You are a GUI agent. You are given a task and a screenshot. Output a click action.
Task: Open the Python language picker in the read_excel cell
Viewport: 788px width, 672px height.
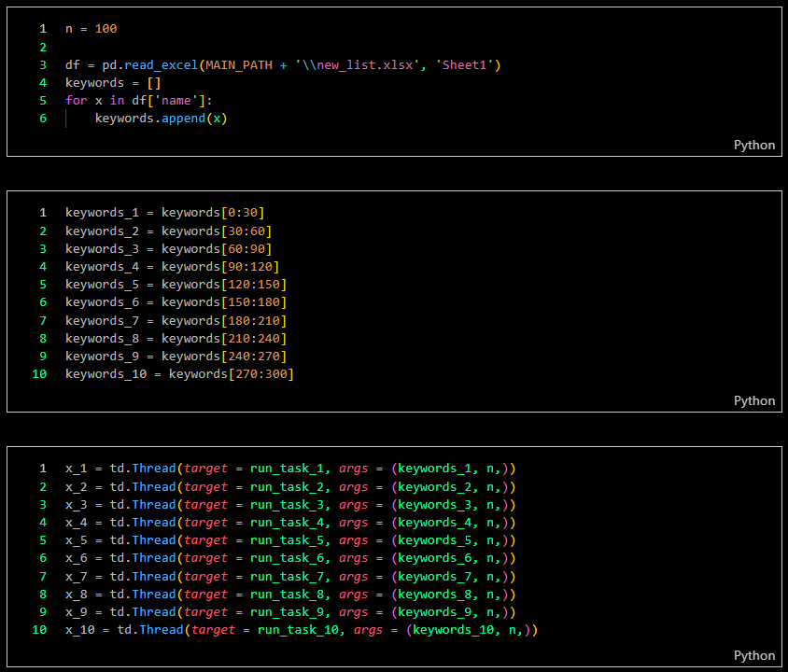[x=754, y=145]
